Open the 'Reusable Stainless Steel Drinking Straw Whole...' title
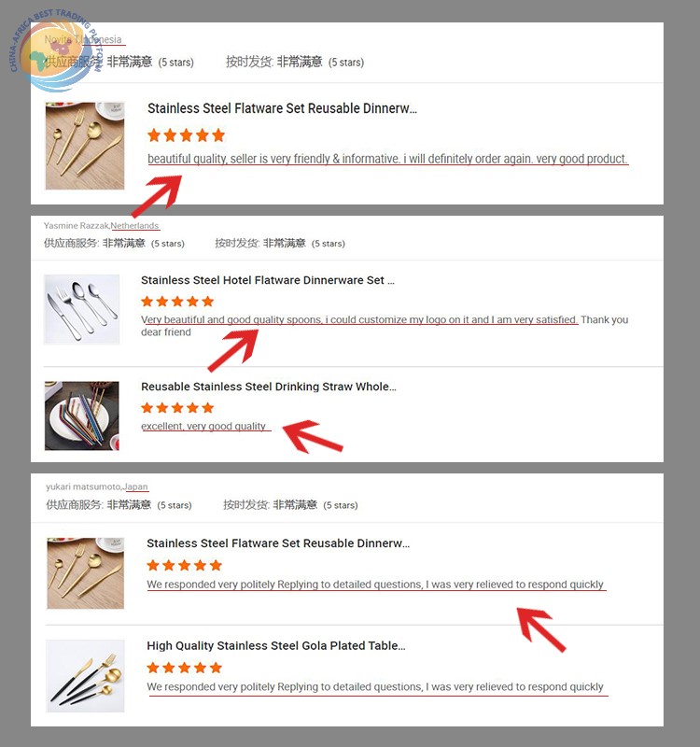 coord(269,387)
